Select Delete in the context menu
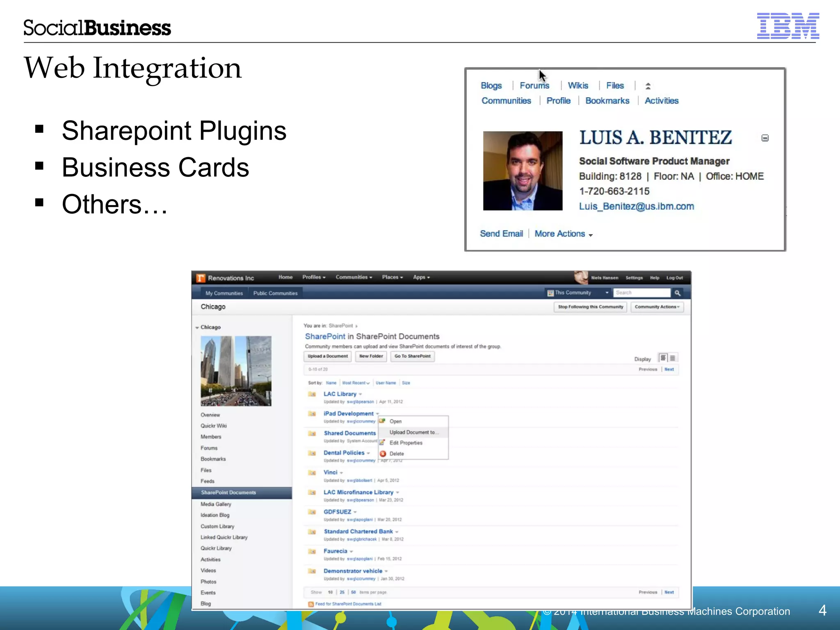This screenshot has width=840, height=630. tap(413, 454)
